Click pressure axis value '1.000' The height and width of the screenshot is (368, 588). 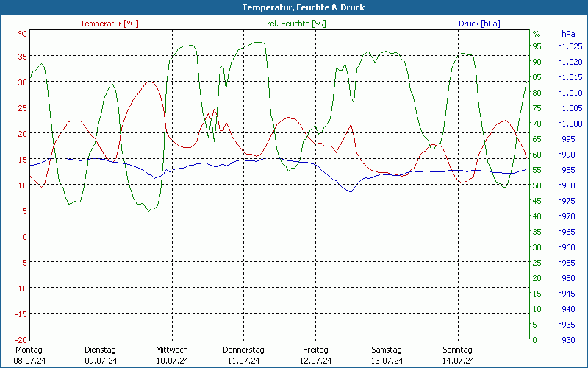click(572, 124)
